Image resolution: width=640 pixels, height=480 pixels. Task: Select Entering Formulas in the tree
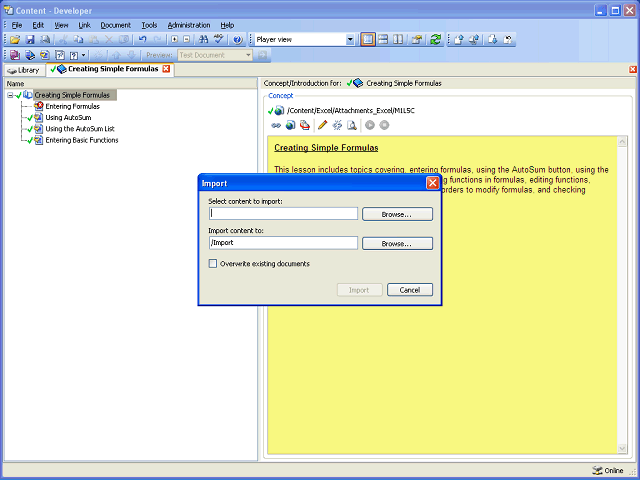72,107
